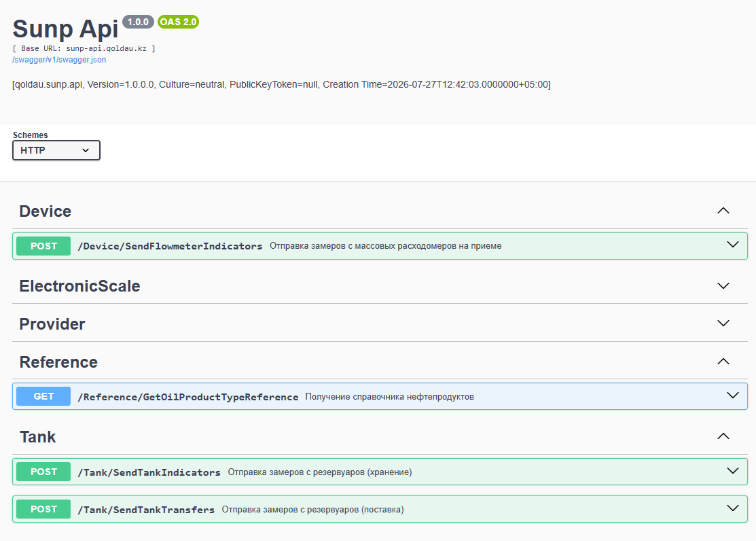Image resolution: width=756 pixels, height=541 pixels.
Task: Expand SendFlowmeterIndicators endpoint arrow
Action: [x=733, y=245]
